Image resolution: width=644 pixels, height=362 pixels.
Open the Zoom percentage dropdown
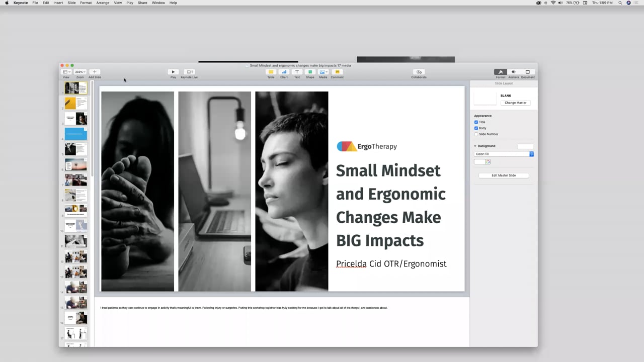click(x=80, y=72)
